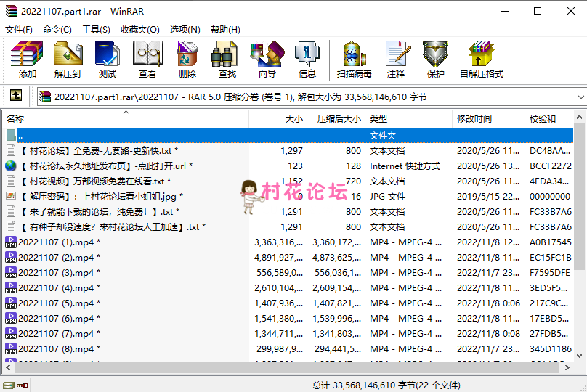Open the View (查看) toolbar icon
Image resolution: width=587 pixels, height=392 pixels.
[x=147, y=59]
